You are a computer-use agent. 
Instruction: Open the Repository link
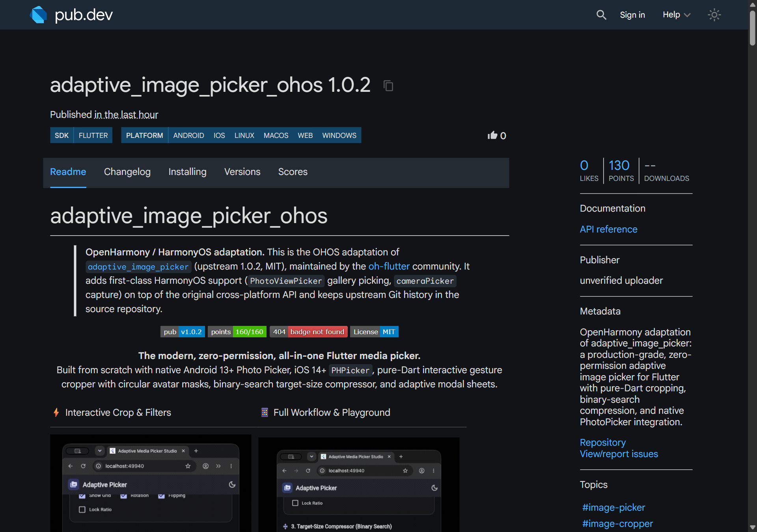(x=603, y=443)
